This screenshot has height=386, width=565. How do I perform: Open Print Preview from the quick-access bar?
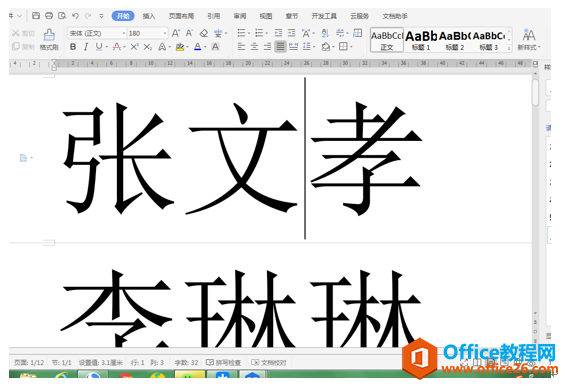(x=62, y=15)
